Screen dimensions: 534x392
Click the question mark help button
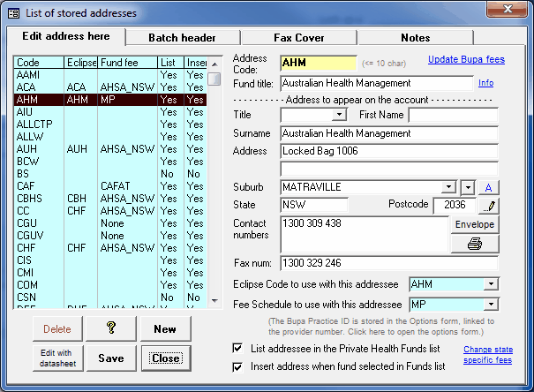111,328
